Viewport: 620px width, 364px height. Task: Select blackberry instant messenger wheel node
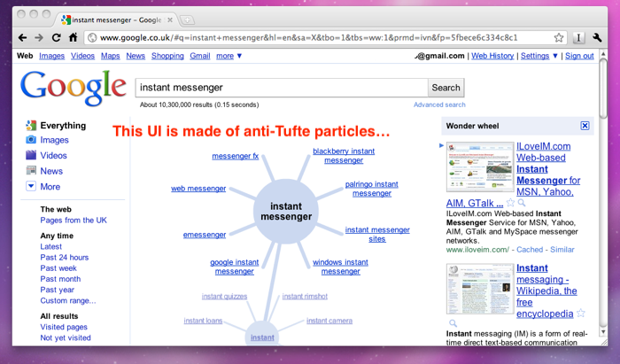pos(344,156)
